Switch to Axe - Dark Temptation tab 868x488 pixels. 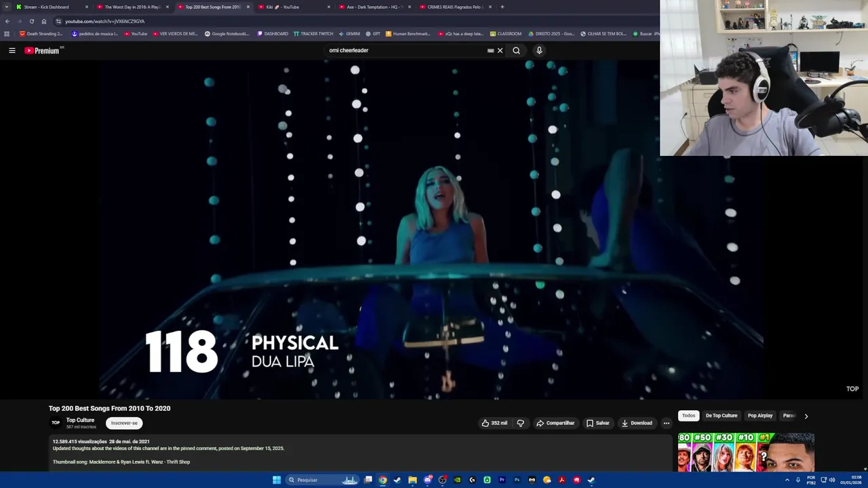click(375, 7)
